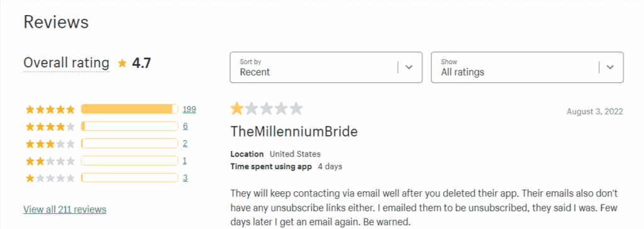Click the five-star rating row icons
This screenshot has width=644, height=229.
pyautogui.click(x=50, y=109)
